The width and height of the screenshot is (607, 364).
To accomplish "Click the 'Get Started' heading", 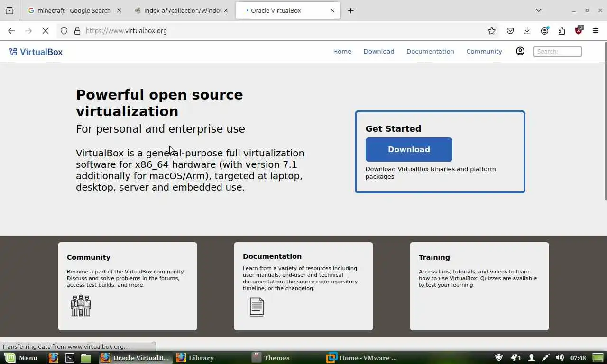I will (393, 128).
